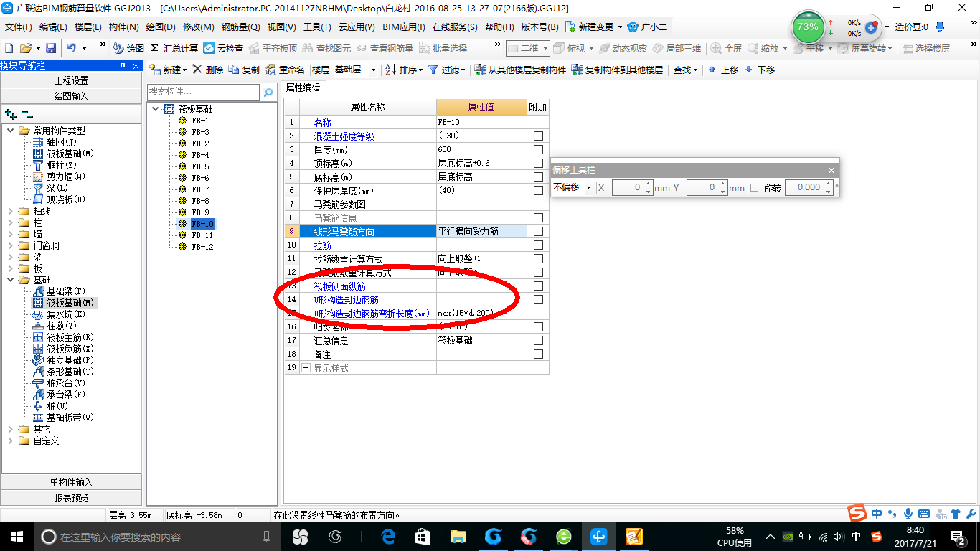Open Microsoft Edge from the taskbar
Image resolution: width=980 pixels, height=551 pixels.
[x=388, y=537]
